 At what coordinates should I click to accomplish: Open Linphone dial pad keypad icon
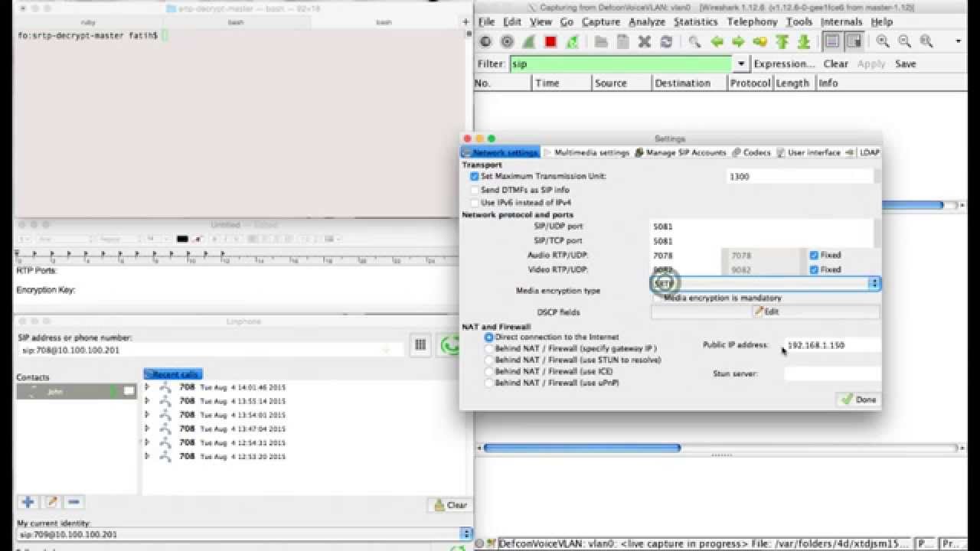tap(420, 345)
